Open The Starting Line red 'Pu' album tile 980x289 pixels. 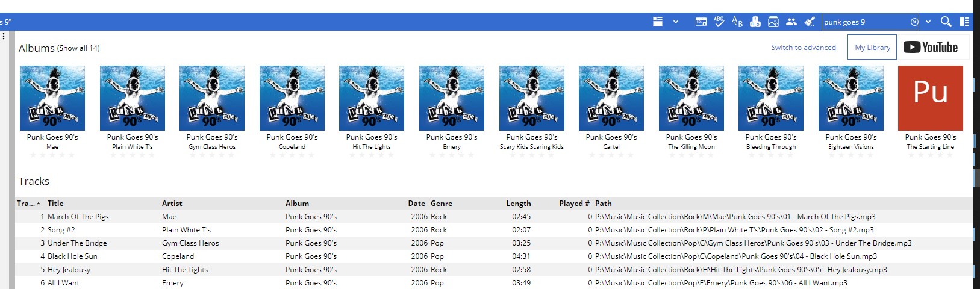click(931, 98)
